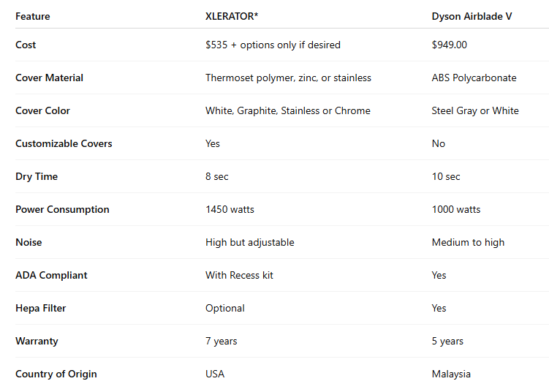Click the $535 + options price text

pos(273,45)
